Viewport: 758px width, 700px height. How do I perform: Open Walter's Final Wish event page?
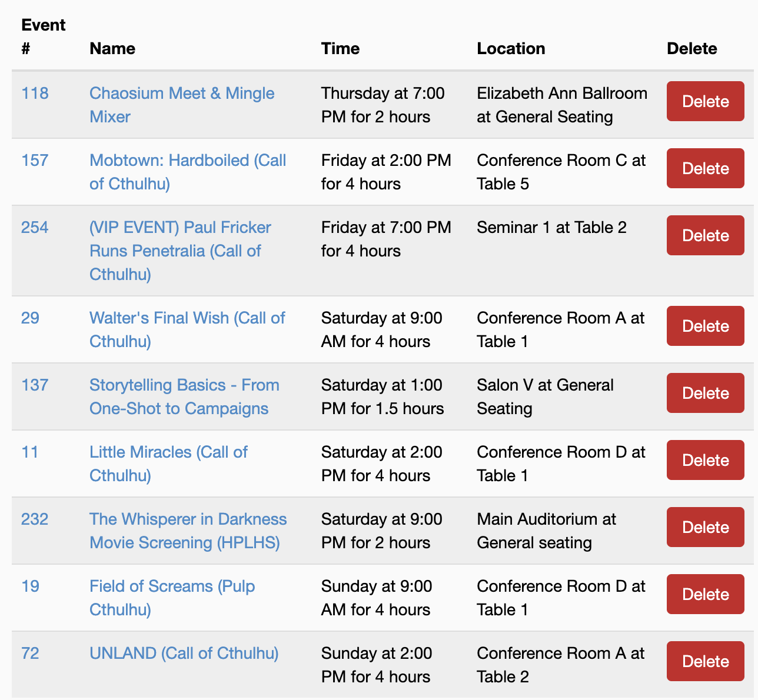coord(187,318)
